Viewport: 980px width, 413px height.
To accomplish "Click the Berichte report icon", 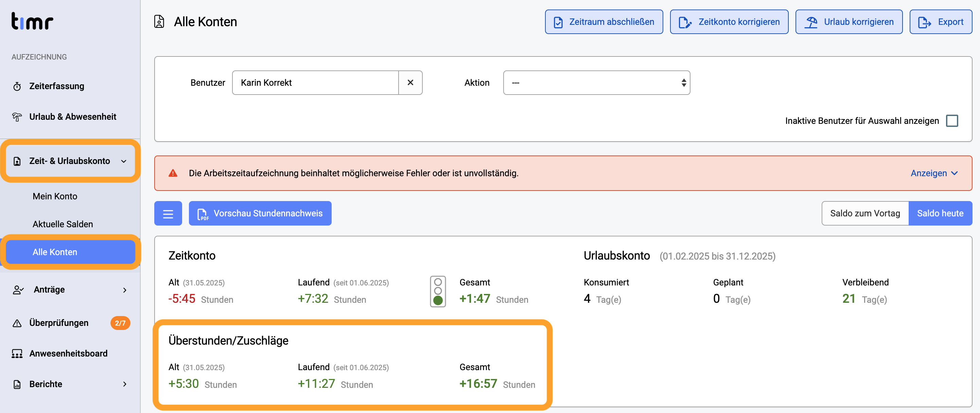I will 17,384.
